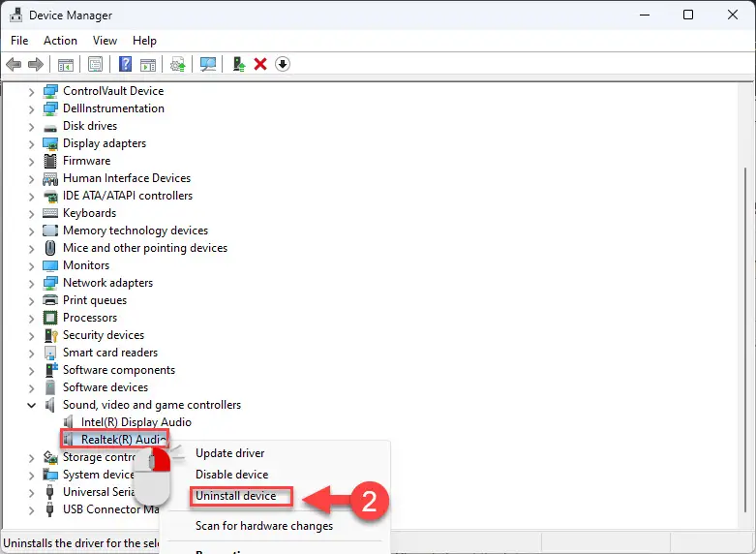Select the Realtek(R) Audio device
The width and height of the screenshot is (756, 554).
click(x=124, y=440)
